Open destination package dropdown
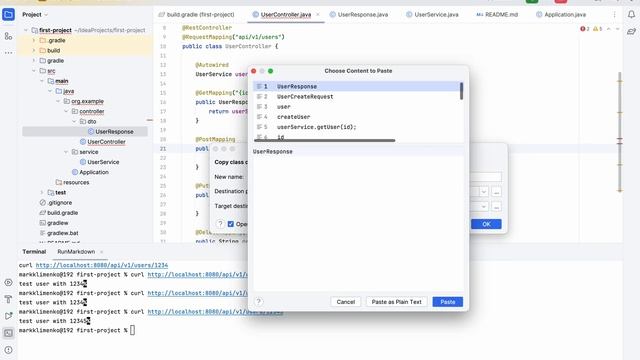The height and width of the screenshot is (360, 640). 484,192
